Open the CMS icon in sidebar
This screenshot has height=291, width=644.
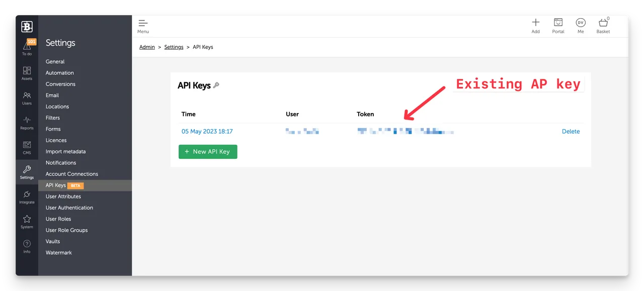[x=27, y=145]
